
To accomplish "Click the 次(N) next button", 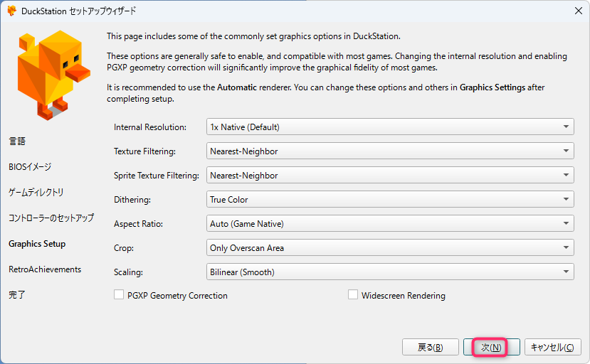I will [x=491, y=347].
